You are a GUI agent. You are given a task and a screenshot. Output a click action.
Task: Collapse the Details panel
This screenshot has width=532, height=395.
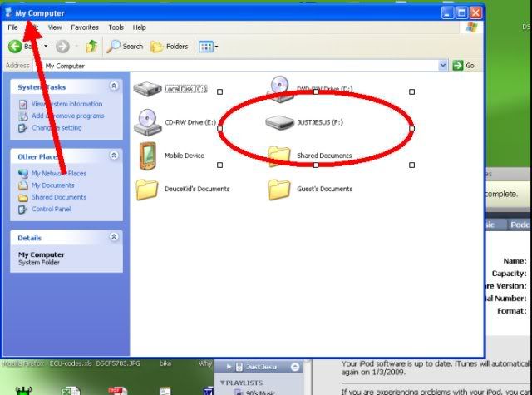[x=114, y=237]
